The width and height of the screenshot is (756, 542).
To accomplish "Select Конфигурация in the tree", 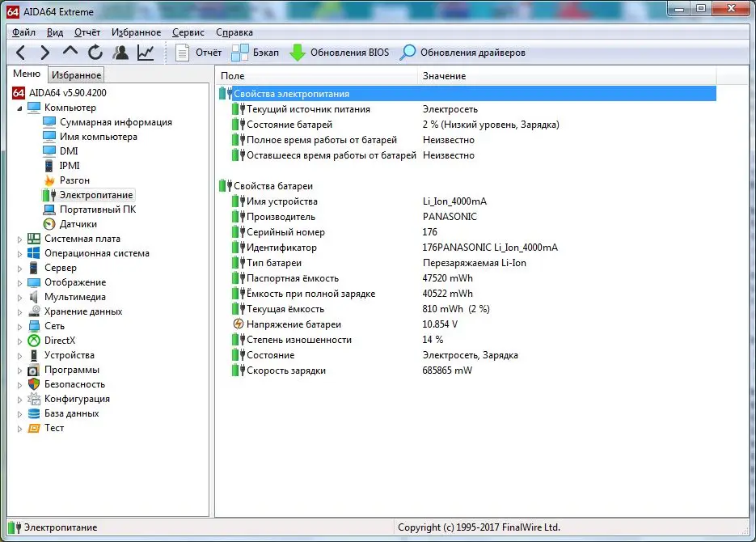I will coord(77,399).
